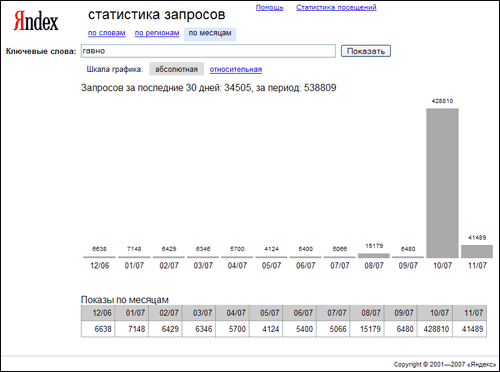Click 10/07 table header cell

tap(435, 313)
